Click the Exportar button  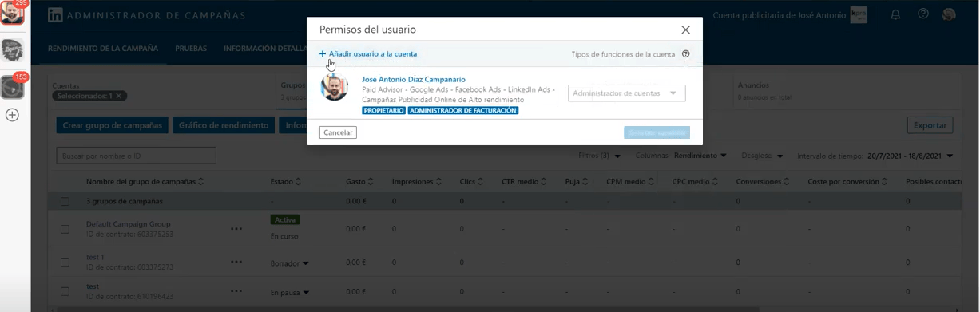click(930, 125)
